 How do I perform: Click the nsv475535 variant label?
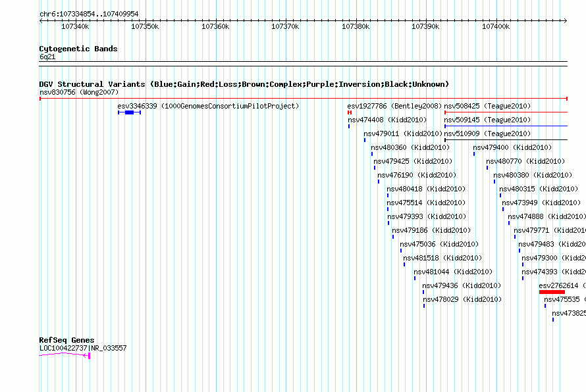[x=565, y=299]
